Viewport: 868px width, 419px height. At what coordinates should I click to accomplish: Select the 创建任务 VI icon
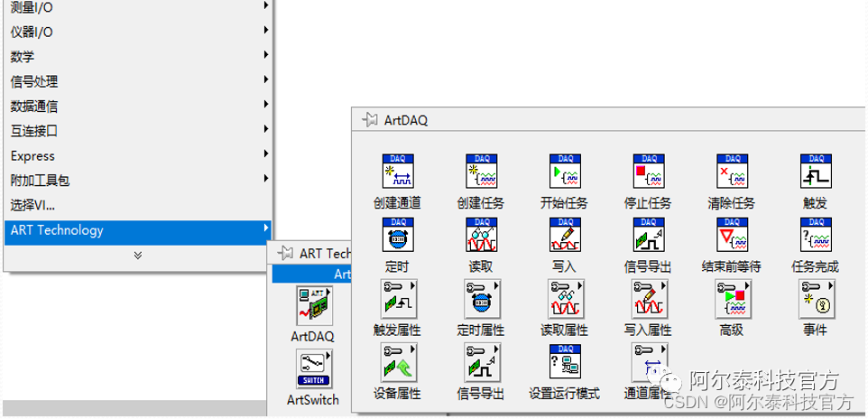click(x=481, y=172)
